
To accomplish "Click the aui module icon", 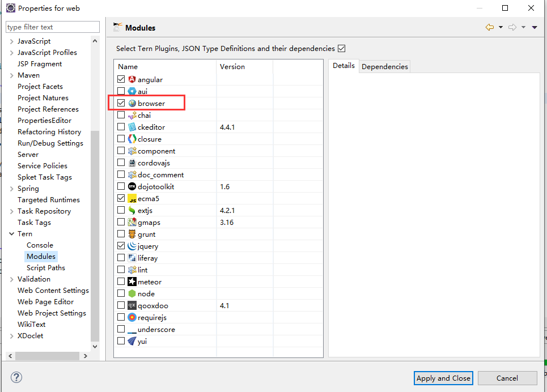I will [132, 91].
